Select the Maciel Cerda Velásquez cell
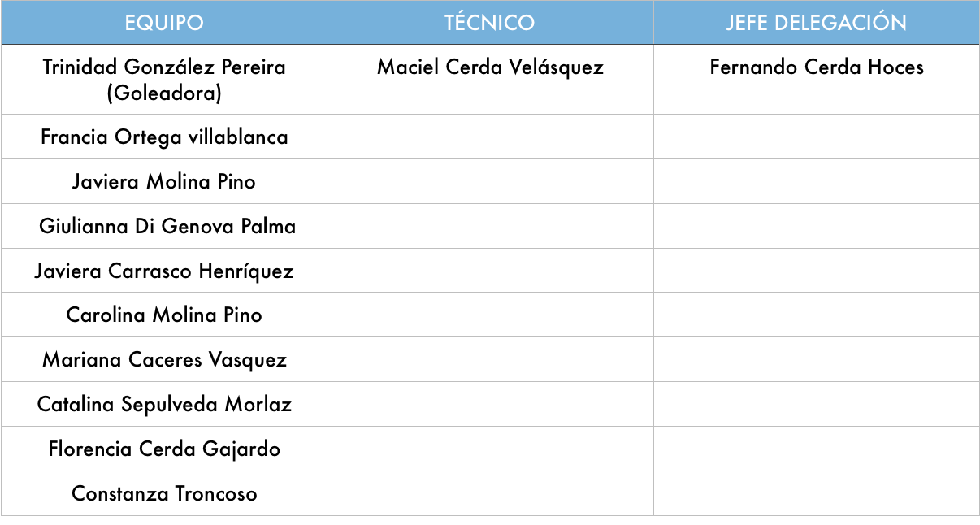Viewport: 980px width, 525px height. tap(490, 80)
